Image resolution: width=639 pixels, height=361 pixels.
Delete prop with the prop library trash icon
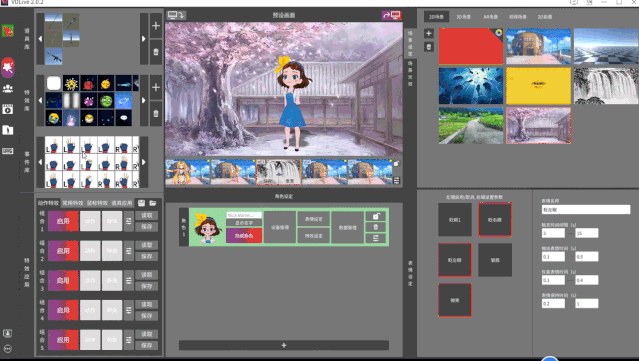click(x=156, y=52)
